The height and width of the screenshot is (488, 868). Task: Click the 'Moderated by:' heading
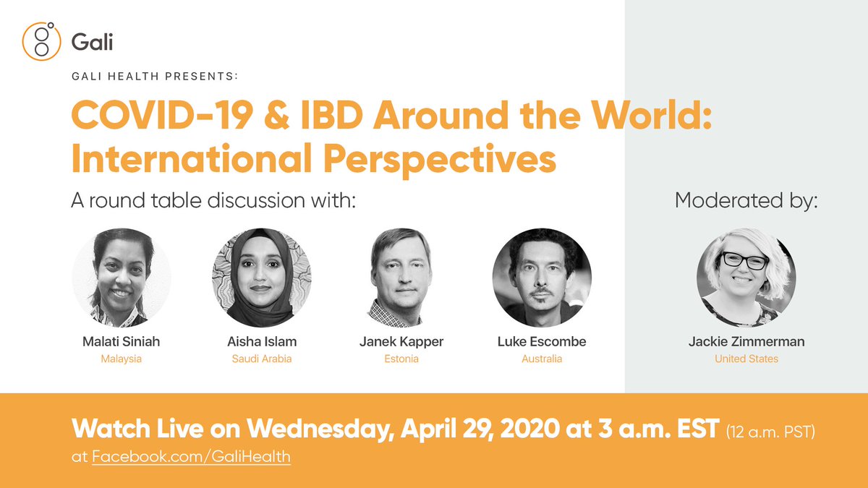pos(746,200)
